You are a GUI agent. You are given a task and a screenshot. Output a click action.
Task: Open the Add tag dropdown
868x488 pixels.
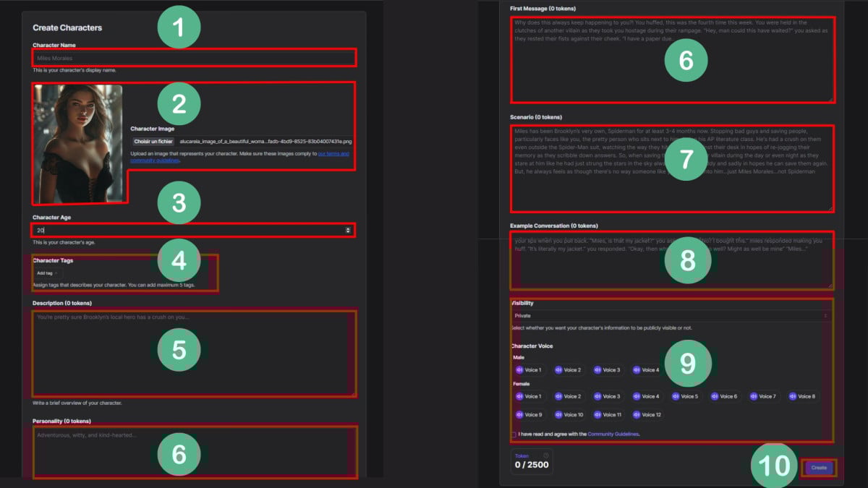(47, 273)
